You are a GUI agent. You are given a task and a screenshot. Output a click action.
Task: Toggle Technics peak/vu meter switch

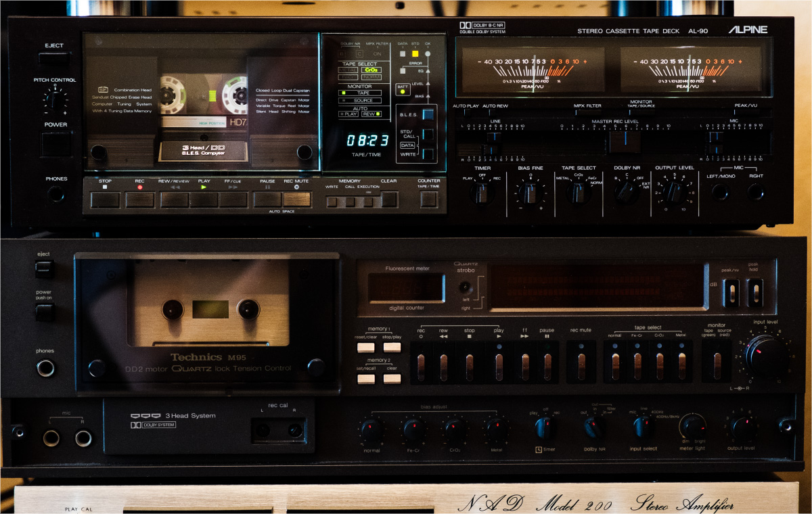[731, 292]
